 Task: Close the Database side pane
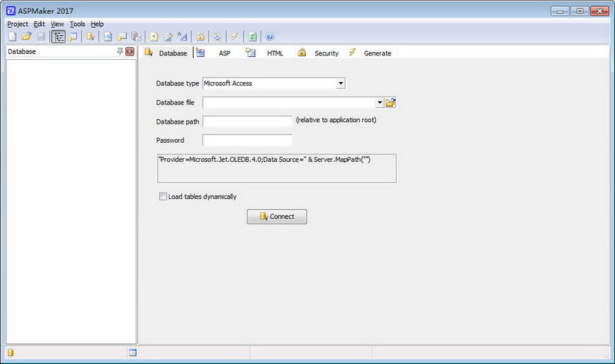click(129, 51)
